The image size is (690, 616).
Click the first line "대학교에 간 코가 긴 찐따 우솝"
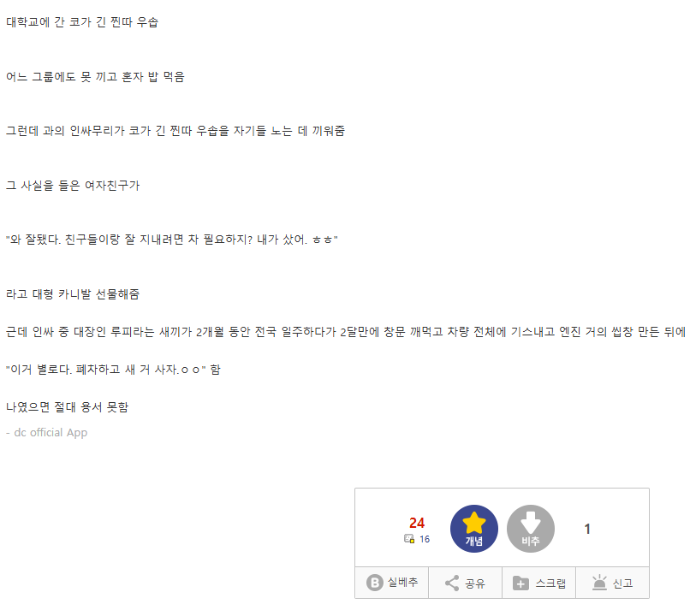pyautogui.click(x=82, y=22)
